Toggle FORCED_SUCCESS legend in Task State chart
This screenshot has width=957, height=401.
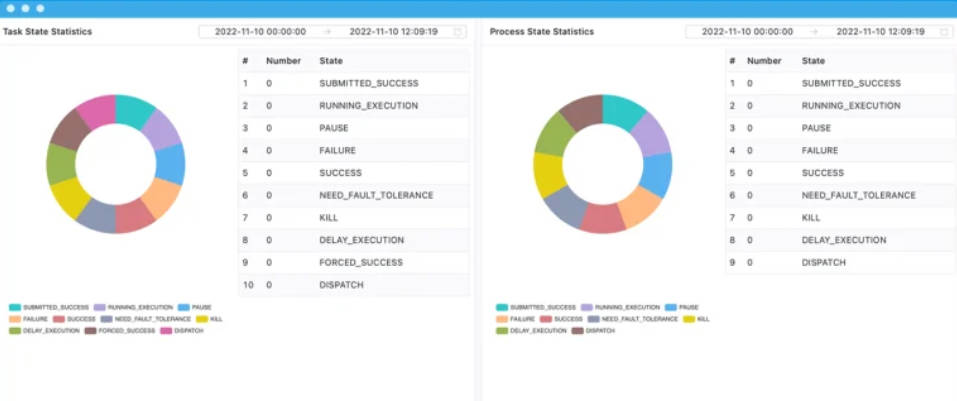click(x=120, y=331)
